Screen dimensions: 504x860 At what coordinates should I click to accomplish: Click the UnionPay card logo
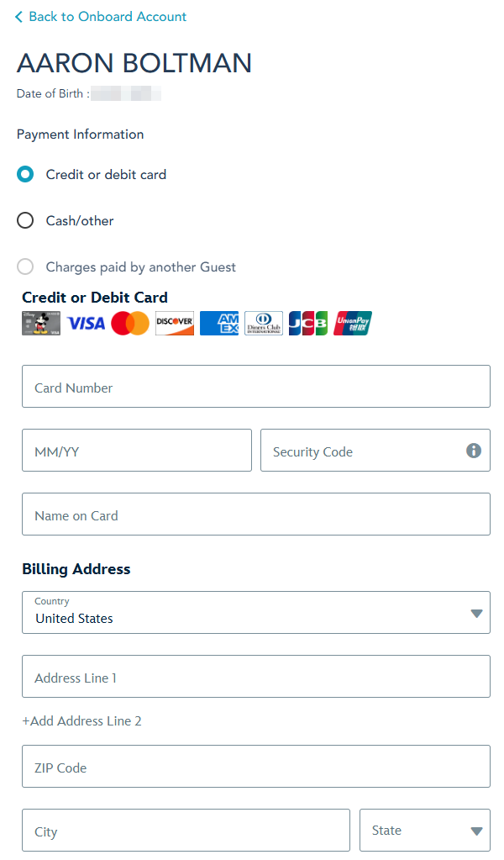click(x=353, y=324)
